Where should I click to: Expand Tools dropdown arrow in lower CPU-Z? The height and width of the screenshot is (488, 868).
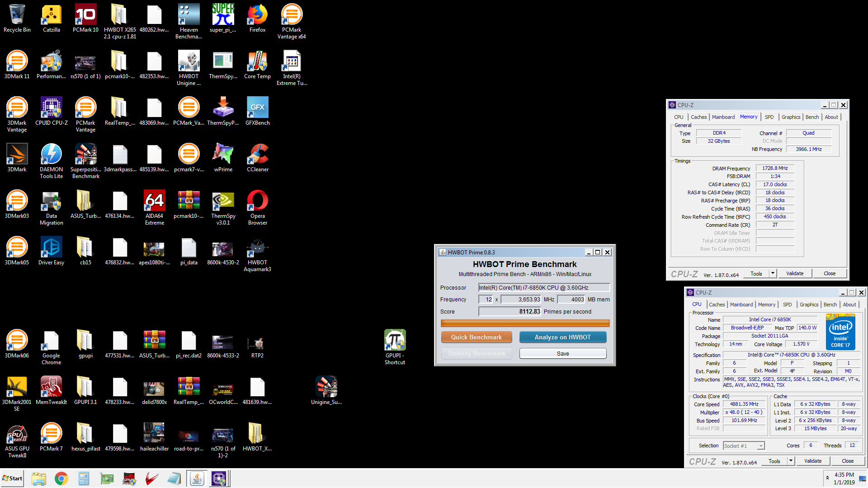coord(791,461)
